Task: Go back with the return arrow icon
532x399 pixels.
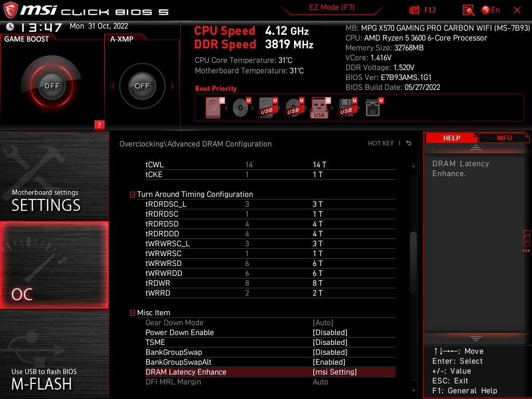Action: coord(409,143)
